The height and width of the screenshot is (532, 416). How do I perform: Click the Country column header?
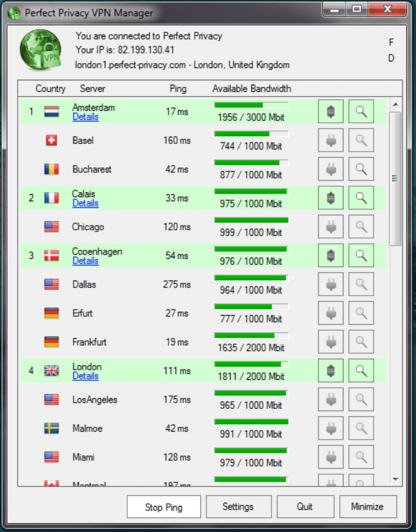click(50, 89)
